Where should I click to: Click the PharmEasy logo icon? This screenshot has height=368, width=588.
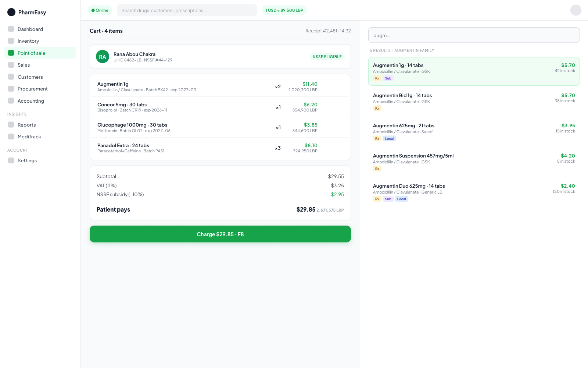(x=11, y=12)
